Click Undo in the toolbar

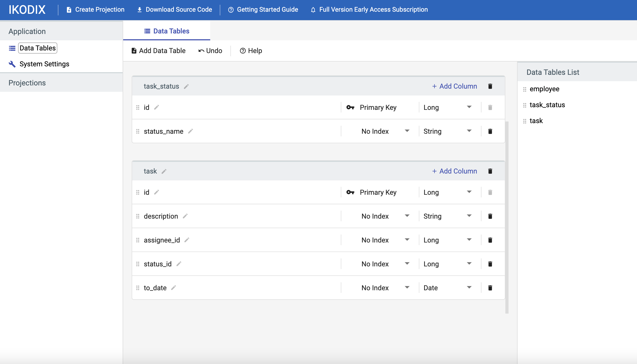pyautogui.click(x=210, y=51)
